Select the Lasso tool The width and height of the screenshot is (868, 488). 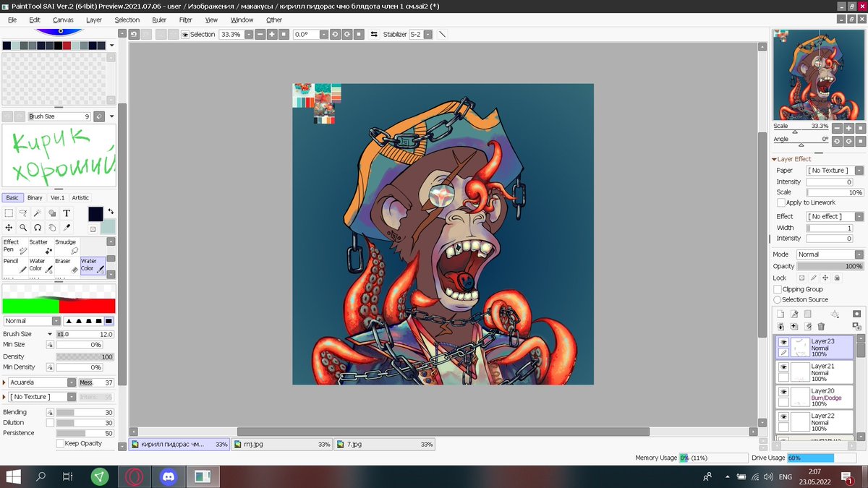(x=23, y=213)
